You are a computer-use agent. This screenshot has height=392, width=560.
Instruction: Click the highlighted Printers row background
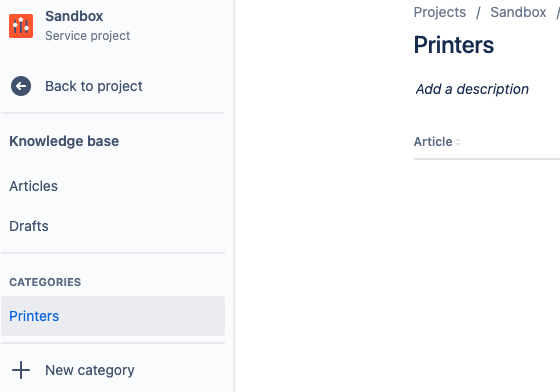click(113, 316)
